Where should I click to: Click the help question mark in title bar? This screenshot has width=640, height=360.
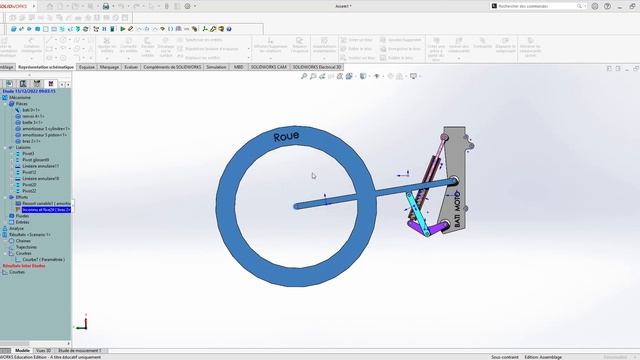[607, 6]
